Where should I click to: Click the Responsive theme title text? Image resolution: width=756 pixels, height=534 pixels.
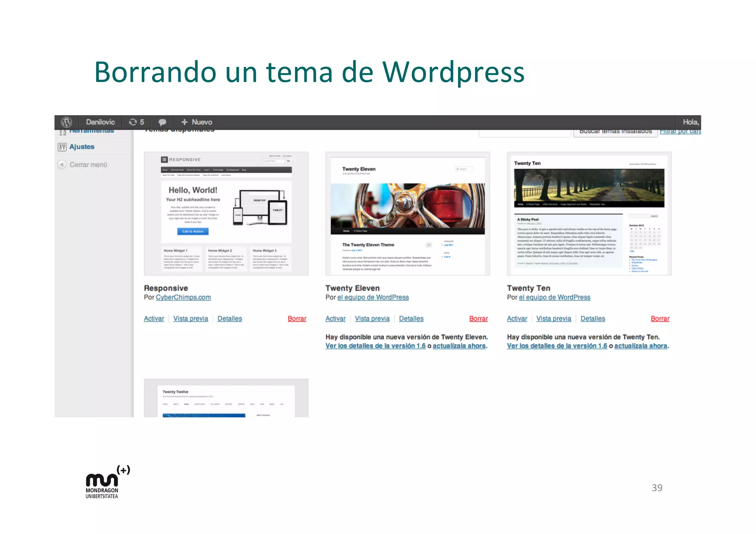pyautogui.click(x=166, y=288)
